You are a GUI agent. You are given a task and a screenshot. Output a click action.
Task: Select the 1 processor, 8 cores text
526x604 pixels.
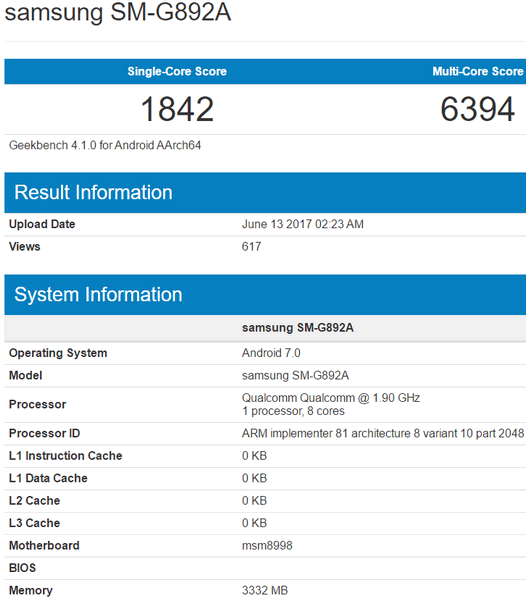coord(293,411)
